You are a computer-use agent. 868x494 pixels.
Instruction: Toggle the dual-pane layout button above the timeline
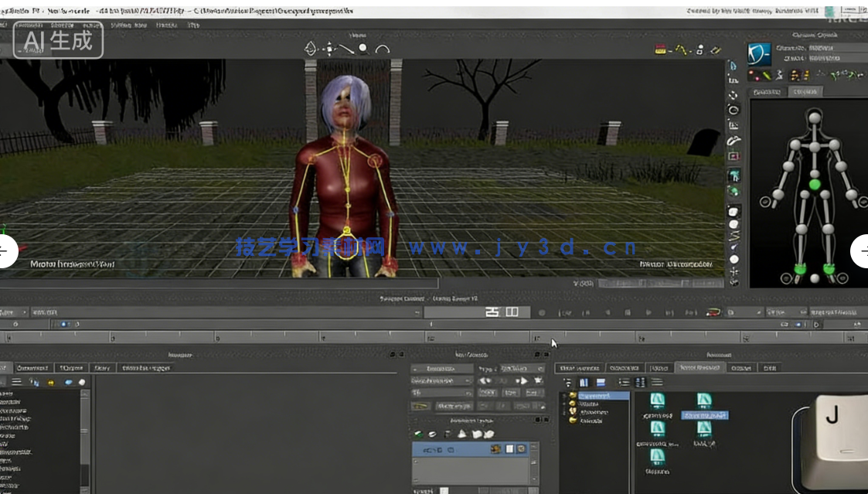coord(510,312)
